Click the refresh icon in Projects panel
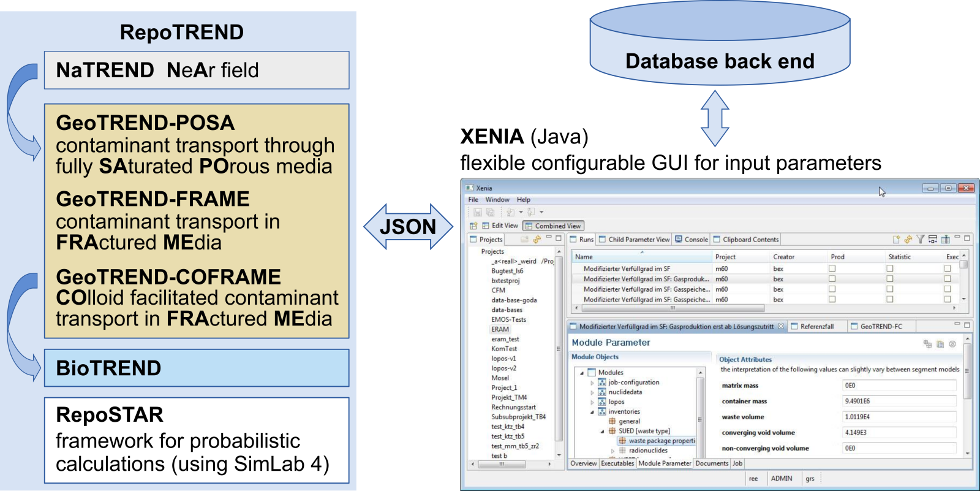980x491 pixels. 537,239
